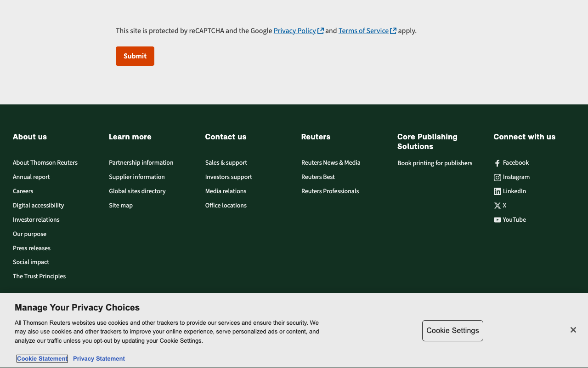Screen dimensions: 588x368
Task: Close the privacy choices banner
Action: 573,330
